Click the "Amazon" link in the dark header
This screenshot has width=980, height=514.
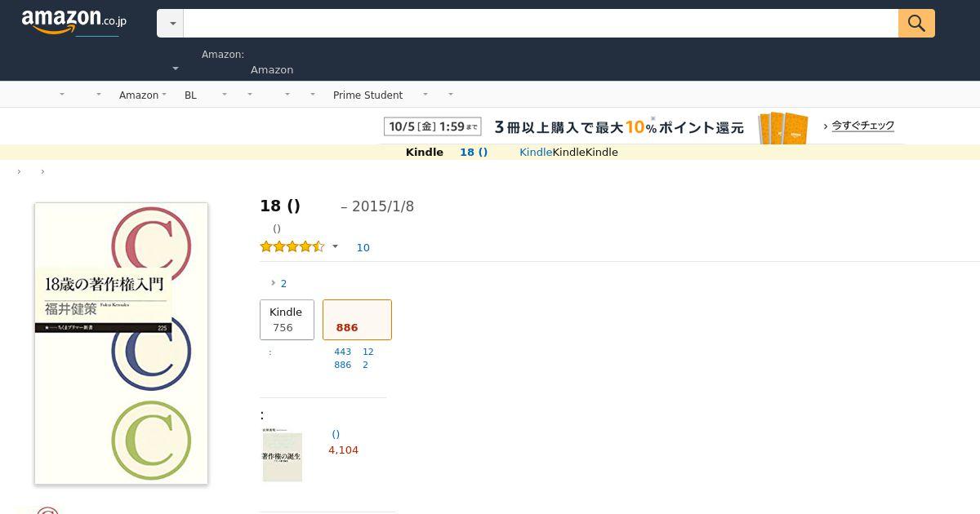272,69
